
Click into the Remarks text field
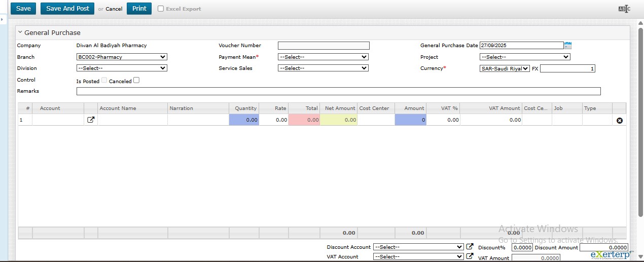point(338,91)
